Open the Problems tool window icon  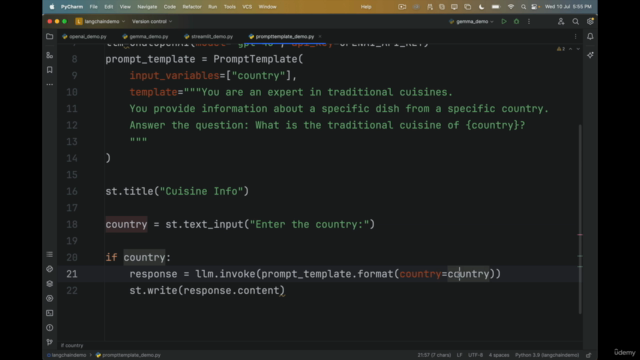point(49,328)
